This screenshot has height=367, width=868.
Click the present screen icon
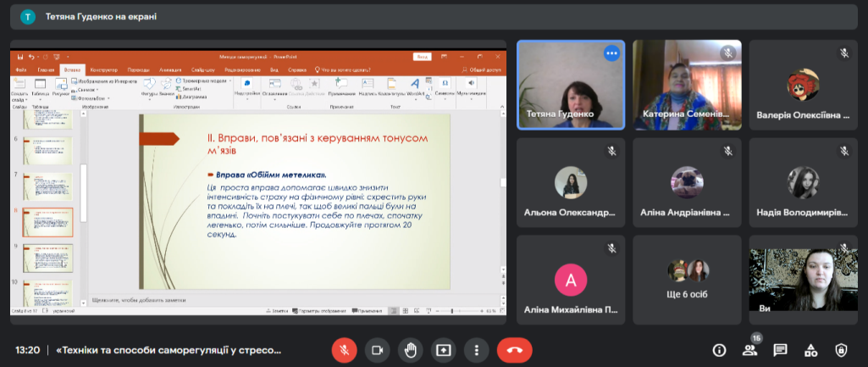click(444, 349)
